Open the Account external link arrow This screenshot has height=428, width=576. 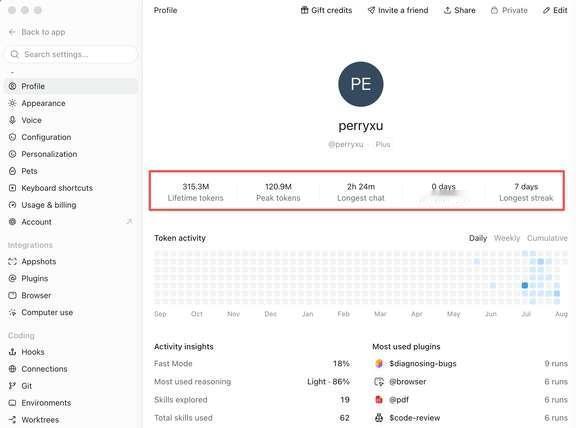click(x=129, y=221)
